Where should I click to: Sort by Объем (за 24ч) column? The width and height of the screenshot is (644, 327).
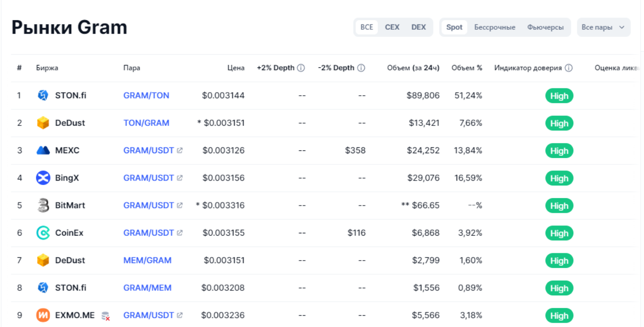(413, 68)
